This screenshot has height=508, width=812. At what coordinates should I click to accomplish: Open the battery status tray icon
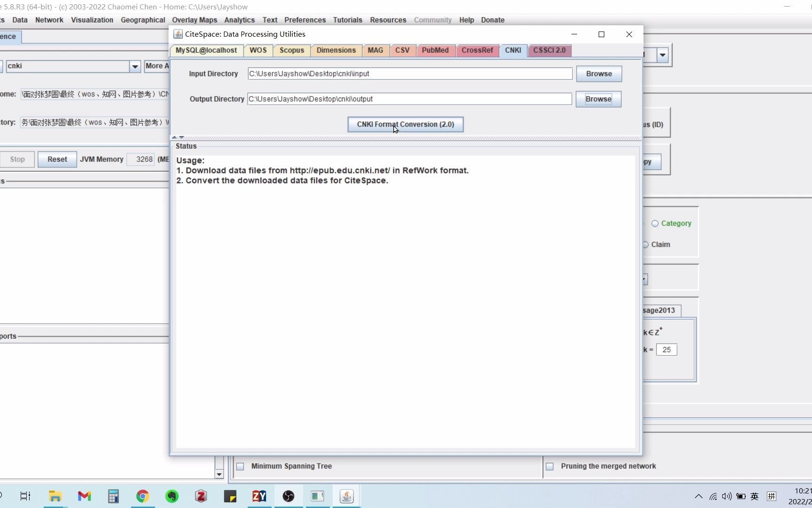(x=741, y=496)
